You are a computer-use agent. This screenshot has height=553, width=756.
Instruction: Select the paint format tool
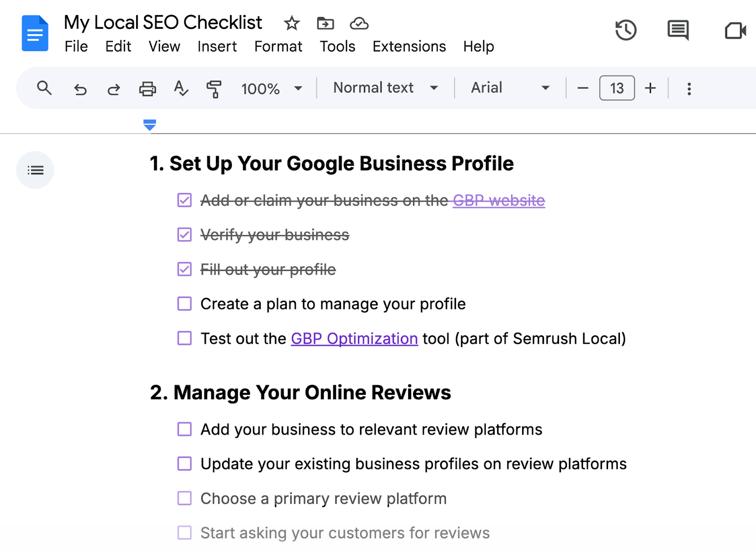[214, 88]
